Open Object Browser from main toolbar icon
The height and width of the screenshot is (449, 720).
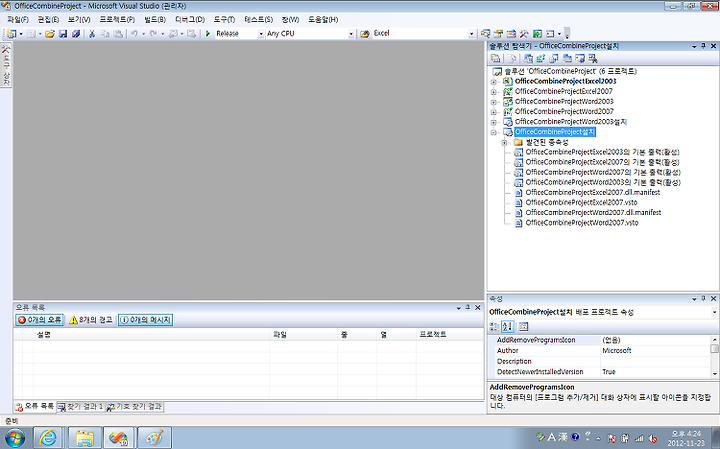click(511, 34)
